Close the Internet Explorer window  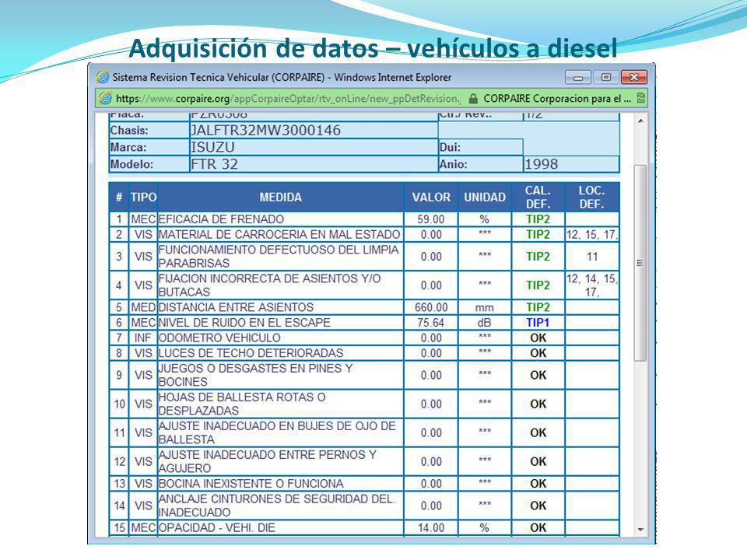(x=634, y=77)
